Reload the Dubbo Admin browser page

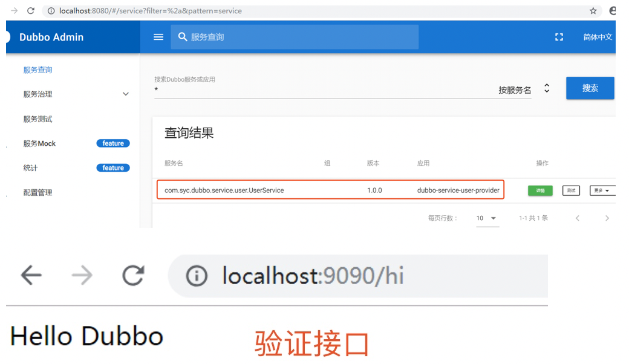click(x=30, y=11)
